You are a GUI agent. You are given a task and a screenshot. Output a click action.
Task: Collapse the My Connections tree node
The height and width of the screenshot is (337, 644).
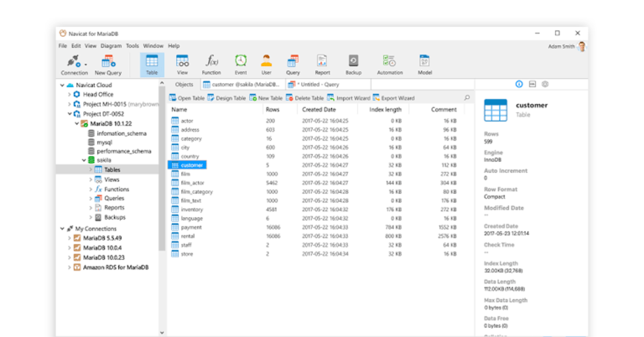point(61,228)
